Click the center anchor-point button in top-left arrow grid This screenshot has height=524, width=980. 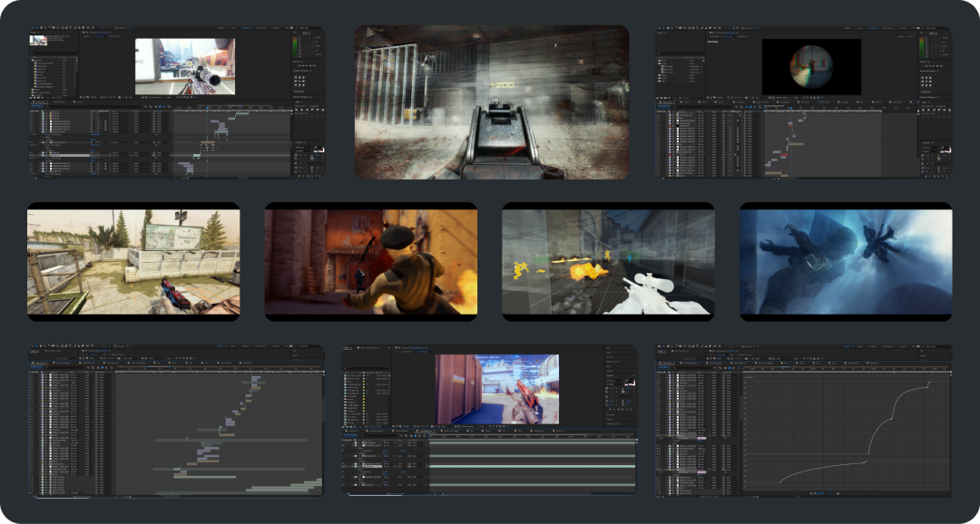click(x=299, y=82)
